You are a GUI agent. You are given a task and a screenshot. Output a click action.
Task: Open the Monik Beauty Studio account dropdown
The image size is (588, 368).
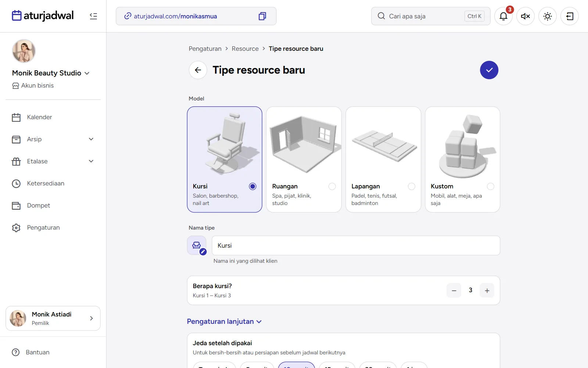click(51, 73)
